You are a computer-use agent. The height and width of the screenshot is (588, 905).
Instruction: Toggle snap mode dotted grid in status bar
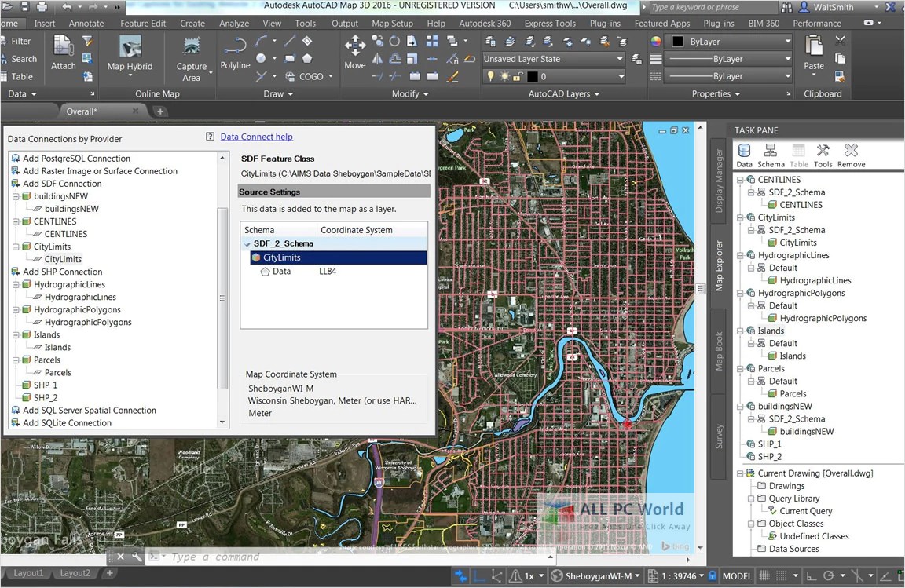pos(781,576)
